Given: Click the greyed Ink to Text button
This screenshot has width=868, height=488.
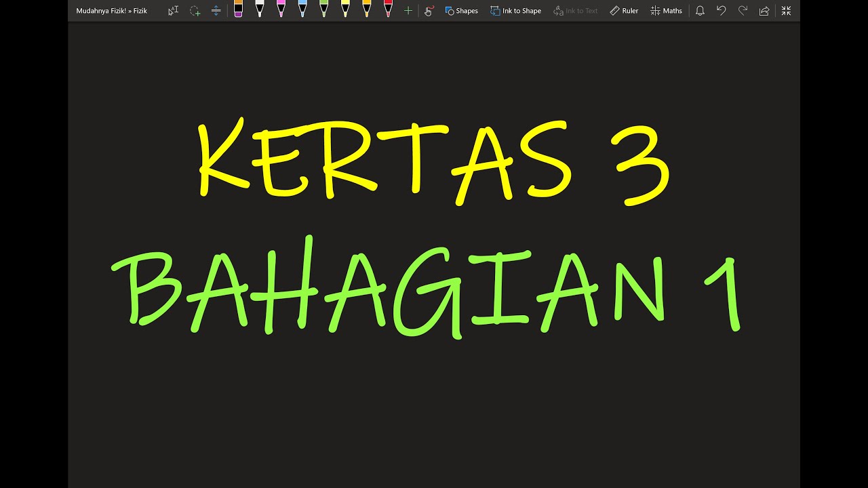Looking at the screenshot, I should pyautogui.click(x=576, y=10).
